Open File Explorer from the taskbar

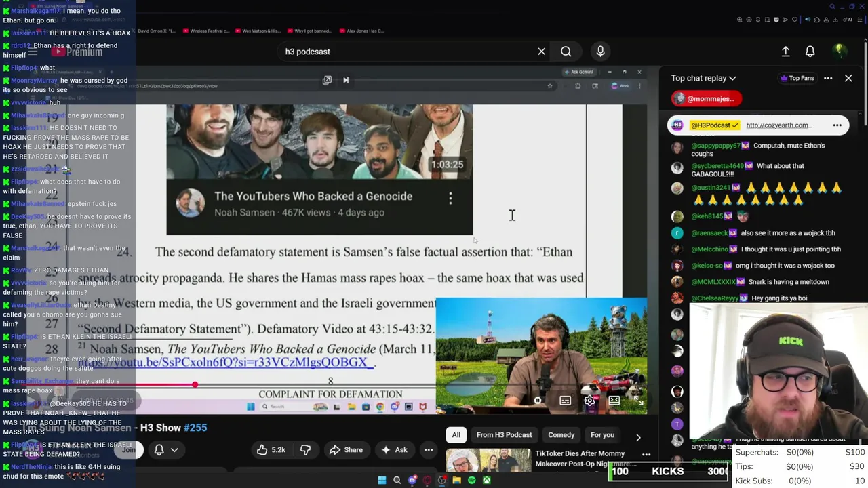457,480
